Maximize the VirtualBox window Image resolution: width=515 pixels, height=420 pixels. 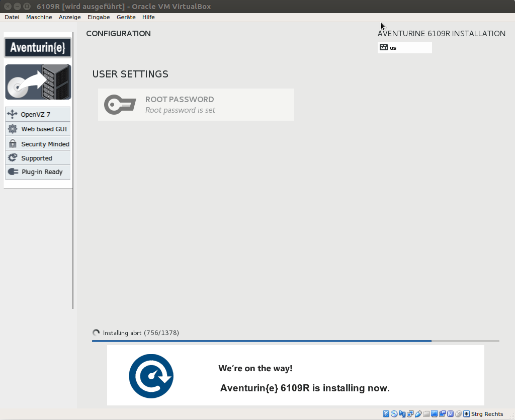click(27, 6)
